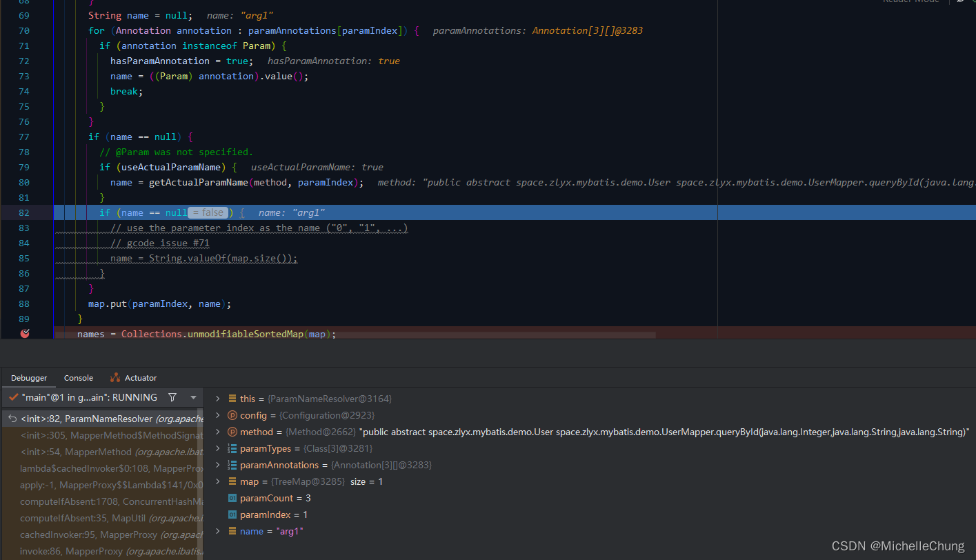This screenshot has height=560, width=976.
Task: Click the '= false' inline evaluation hint
Action: pos(208,212)
